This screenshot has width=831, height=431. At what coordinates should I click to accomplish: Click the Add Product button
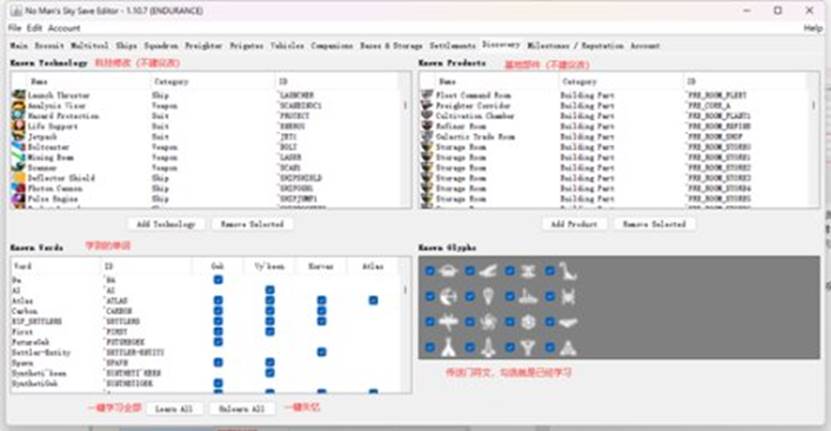[574, 224]
